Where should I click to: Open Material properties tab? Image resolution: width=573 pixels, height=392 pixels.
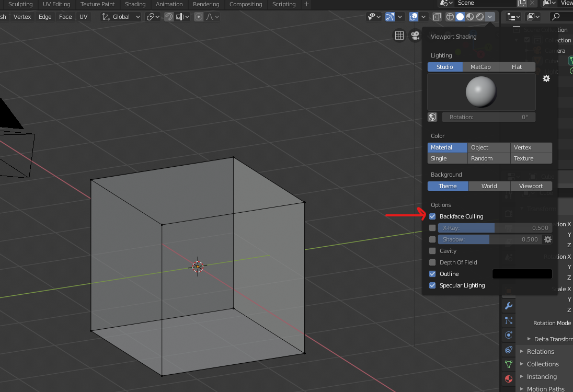[508, 379]
